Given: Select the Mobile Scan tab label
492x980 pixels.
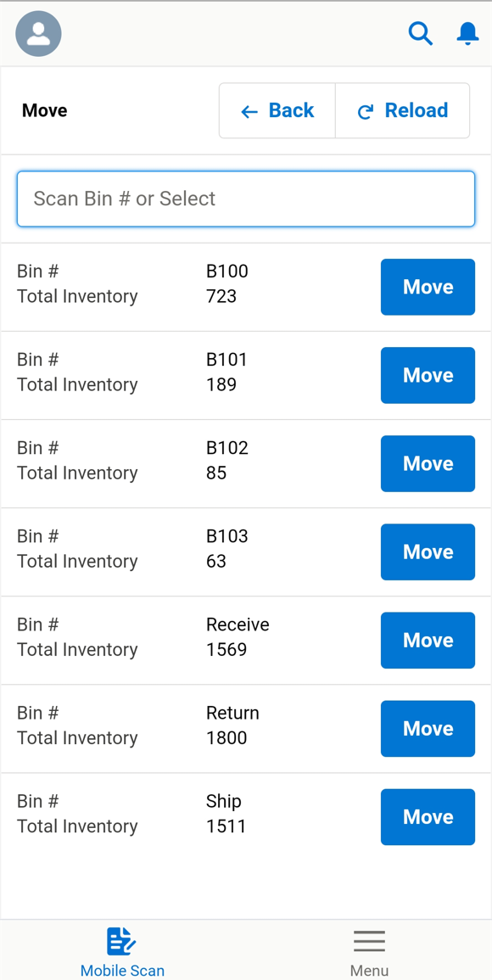Looking at the screenshot, I should click(122, 970).
